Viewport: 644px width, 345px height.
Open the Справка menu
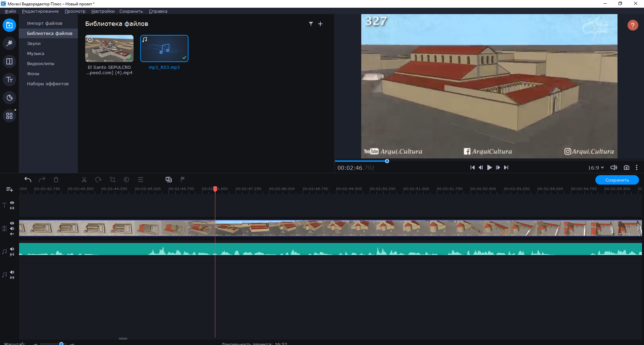pos(158,11)
